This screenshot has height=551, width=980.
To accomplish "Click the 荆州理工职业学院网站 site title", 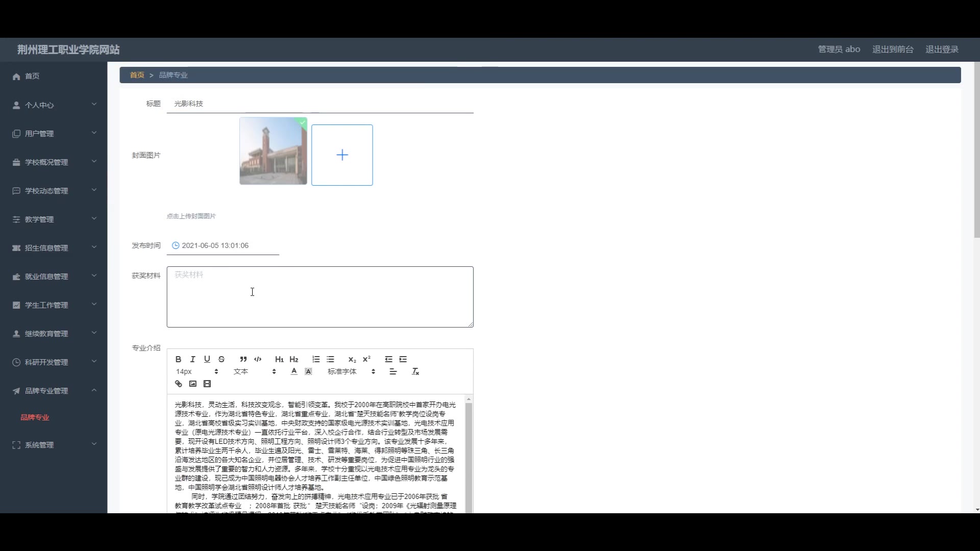I will tap(68, 49).
